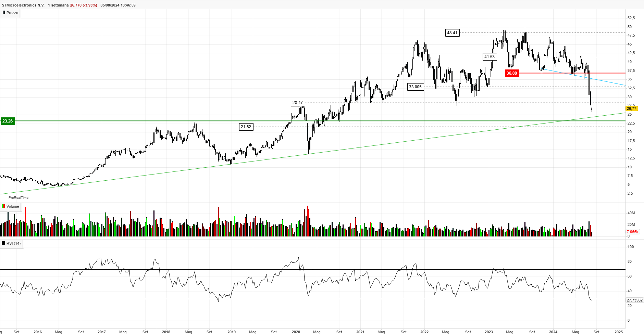This screenshot has width=644, height=335.
Task: Select the green 23.26 support label
Action: 8,121
